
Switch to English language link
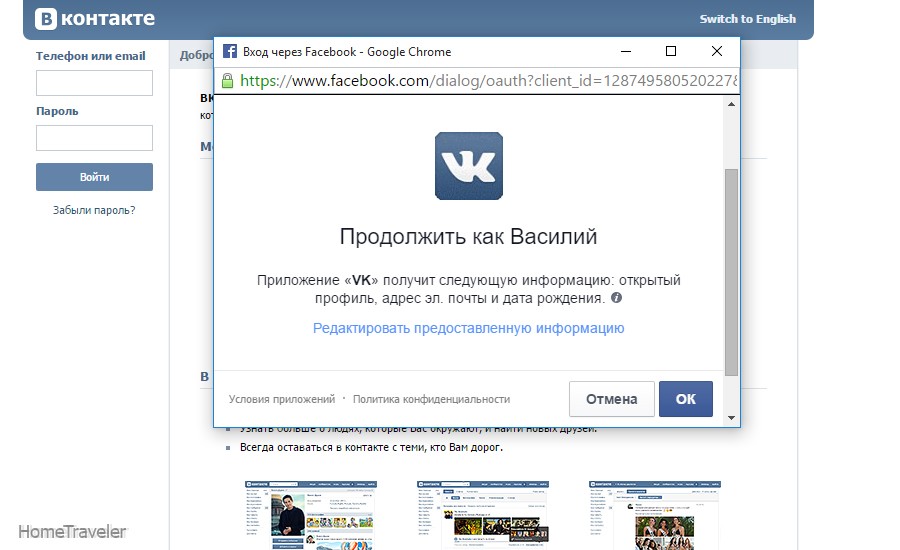[x=747, y=19]
